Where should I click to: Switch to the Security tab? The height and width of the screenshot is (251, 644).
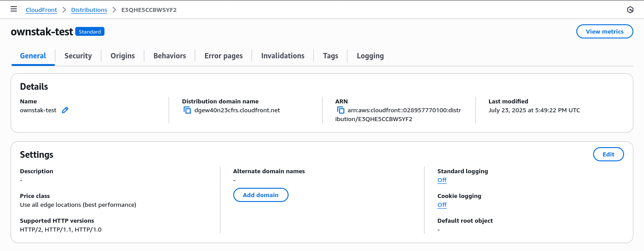78,56
